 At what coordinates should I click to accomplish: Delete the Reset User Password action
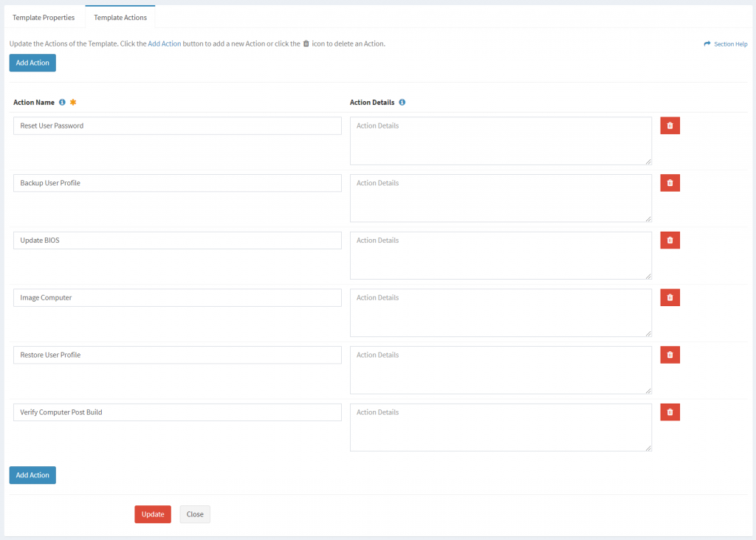pos(670,125)
